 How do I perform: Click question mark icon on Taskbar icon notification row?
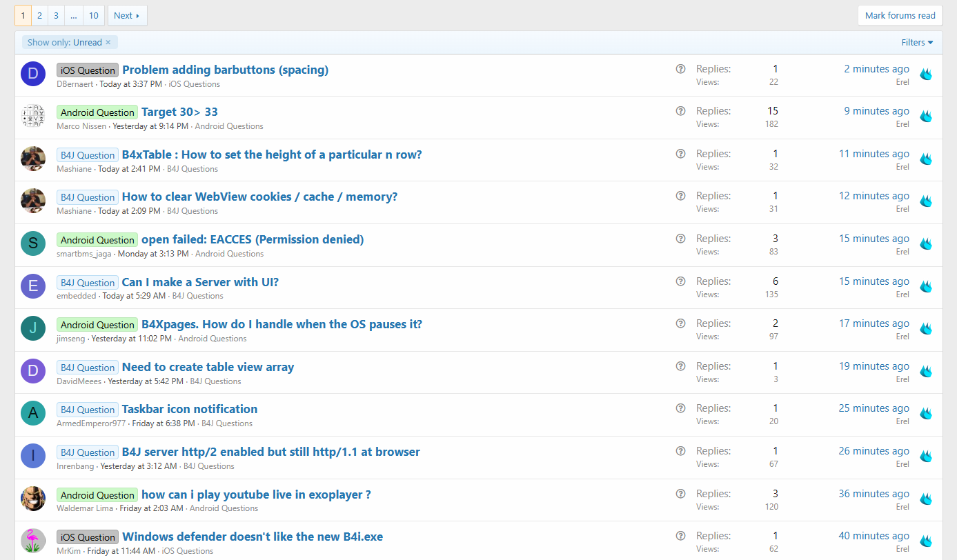(680, 408)
